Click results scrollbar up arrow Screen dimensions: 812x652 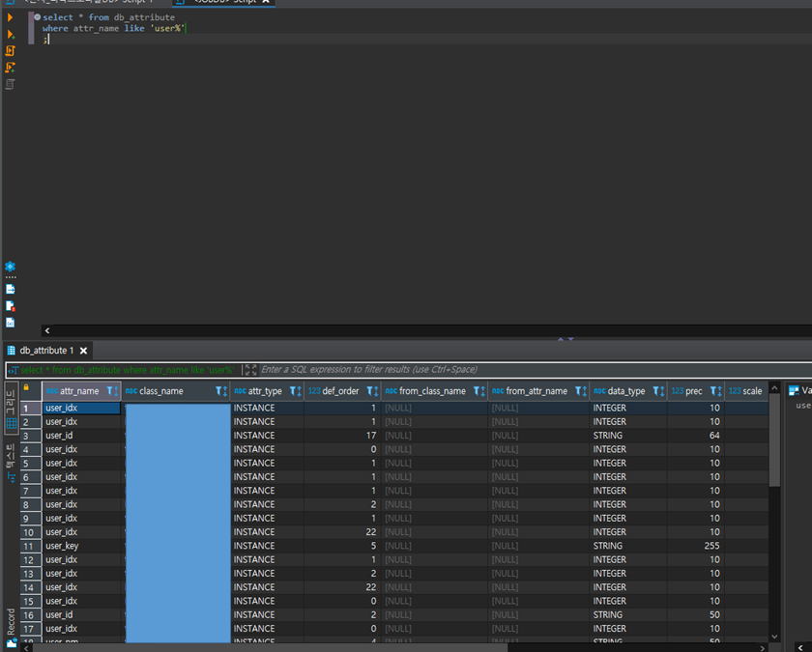[774, 388]
